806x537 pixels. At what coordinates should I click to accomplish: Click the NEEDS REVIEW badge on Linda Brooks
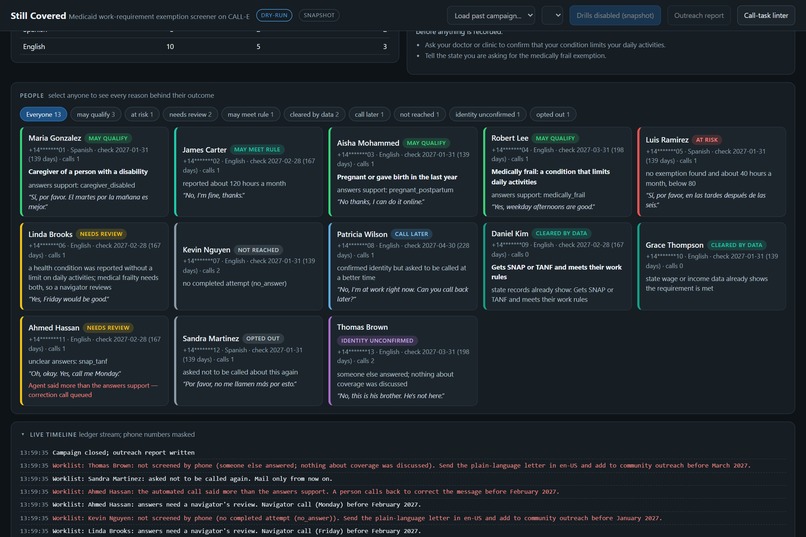click(x=101, y=234)
